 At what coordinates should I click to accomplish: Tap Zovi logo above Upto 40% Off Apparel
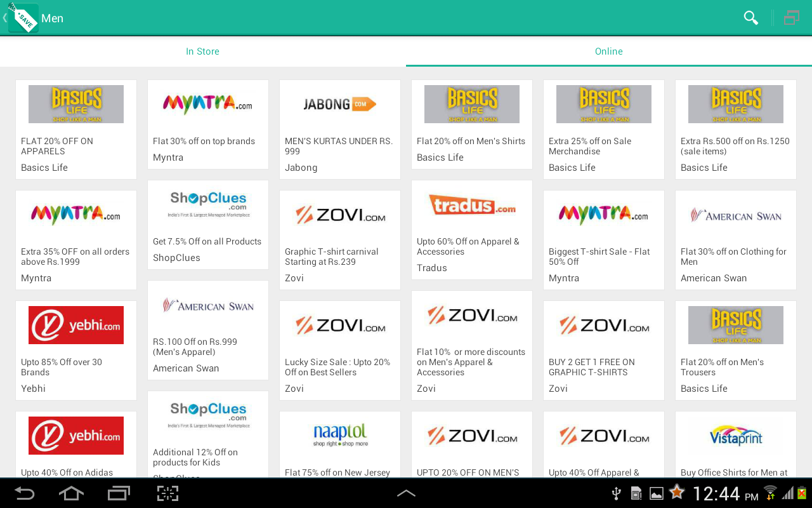click(x=604, y=436)
